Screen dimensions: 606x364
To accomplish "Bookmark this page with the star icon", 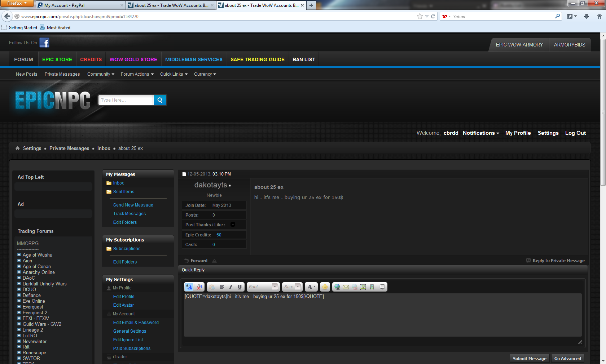I will [420, 16].
